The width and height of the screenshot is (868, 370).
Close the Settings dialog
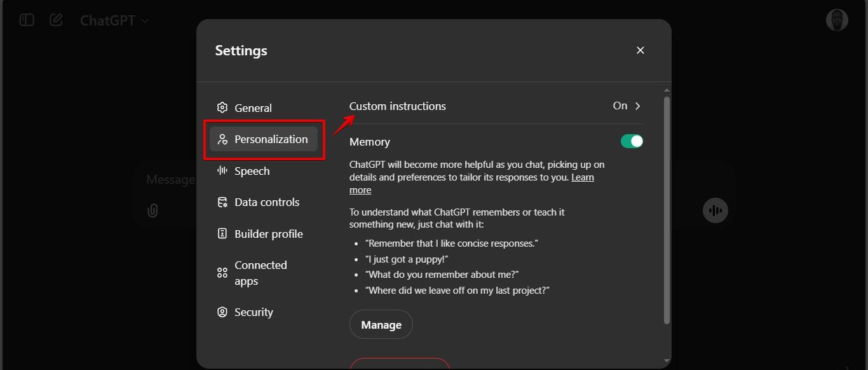point(640,50)
